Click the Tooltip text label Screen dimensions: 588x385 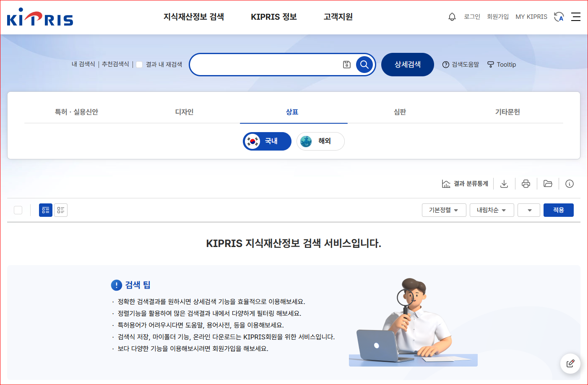506,65
